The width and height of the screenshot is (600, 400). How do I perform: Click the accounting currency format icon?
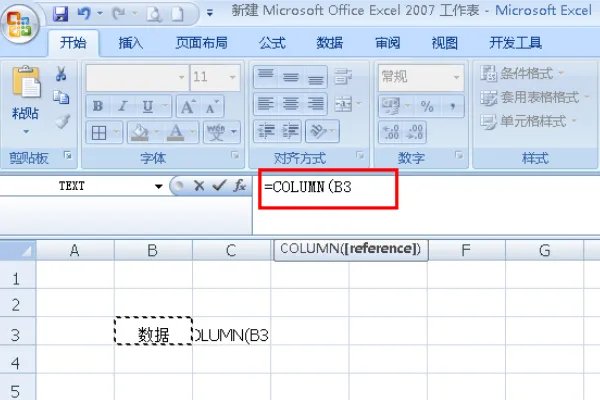391,106
